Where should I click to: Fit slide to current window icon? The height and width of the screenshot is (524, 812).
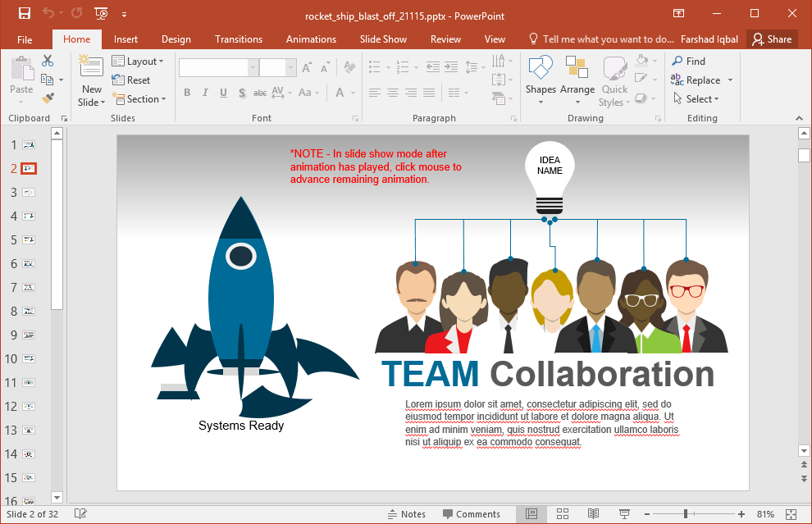[x=791, y=514]
